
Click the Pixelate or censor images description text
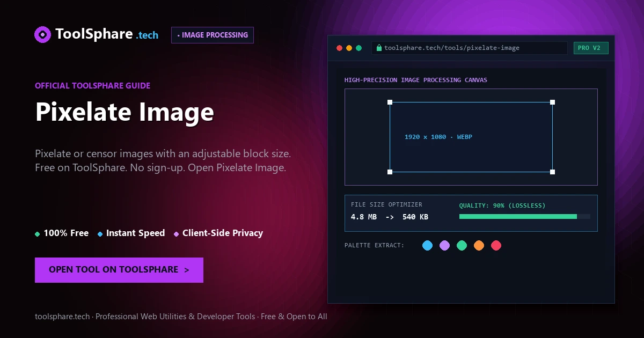pyautogui.click(x=163, y=160)
